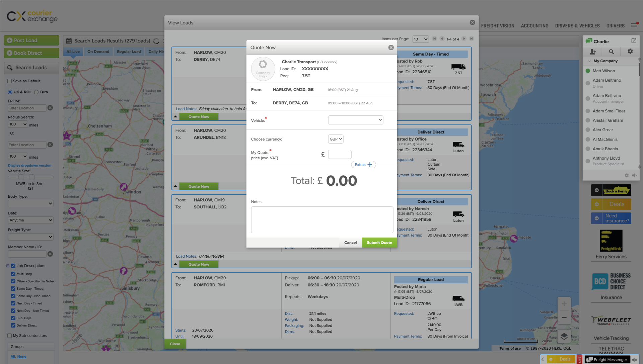This screenshot has width=643, height=364.
Task: Zoom in the map with plus button
Action: tap(564, 304)
